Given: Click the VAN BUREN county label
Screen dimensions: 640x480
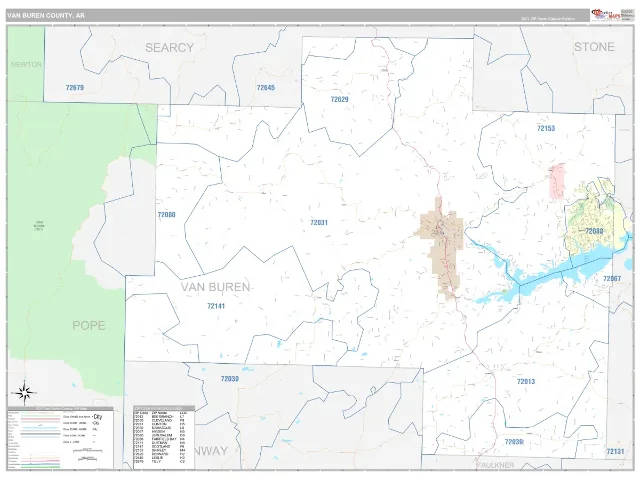Looking at the screenshot, I should point(216,287).
